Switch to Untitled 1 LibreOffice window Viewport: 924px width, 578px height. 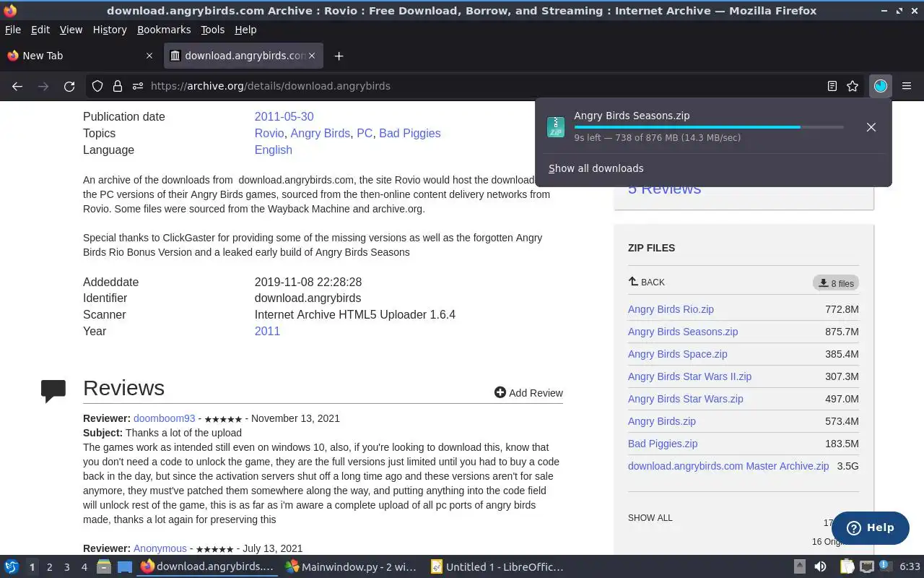coord(497,567)
